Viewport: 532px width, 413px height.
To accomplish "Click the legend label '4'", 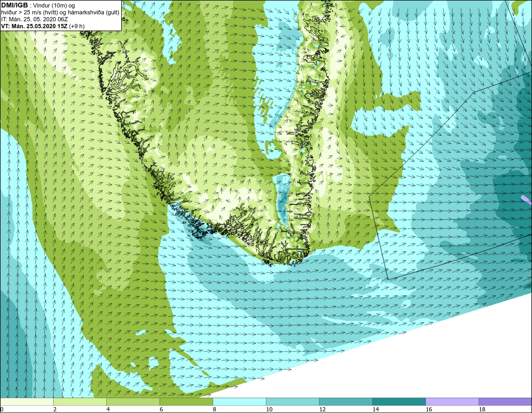I will [x=108, y=410].
